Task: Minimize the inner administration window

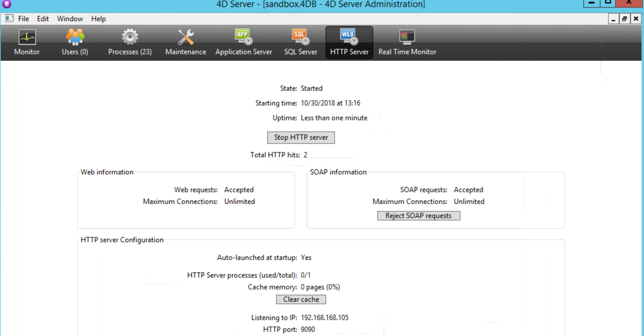Action: [613, 19]
